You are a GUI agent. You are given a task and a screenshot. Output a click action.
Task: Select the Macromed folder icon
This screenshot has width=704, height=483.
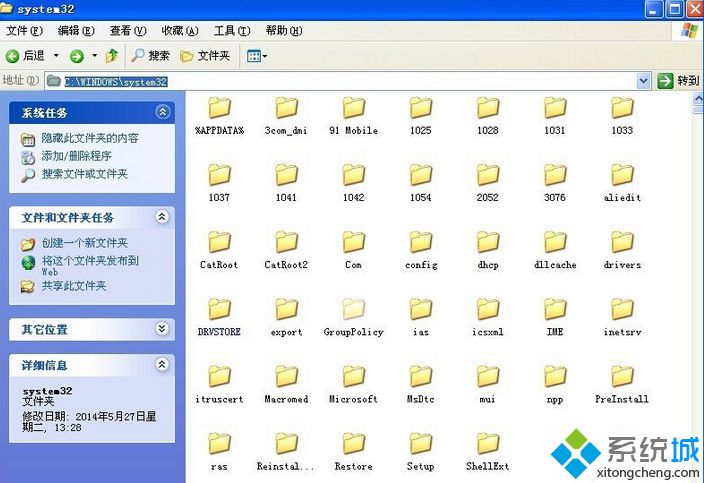[x=286, y=376]
